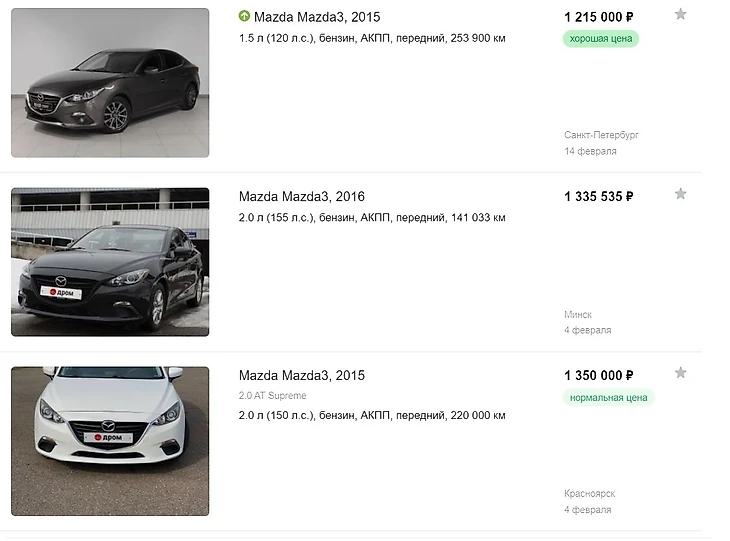Click the 2.0 AT Supreme trim label

coord(273,396)
